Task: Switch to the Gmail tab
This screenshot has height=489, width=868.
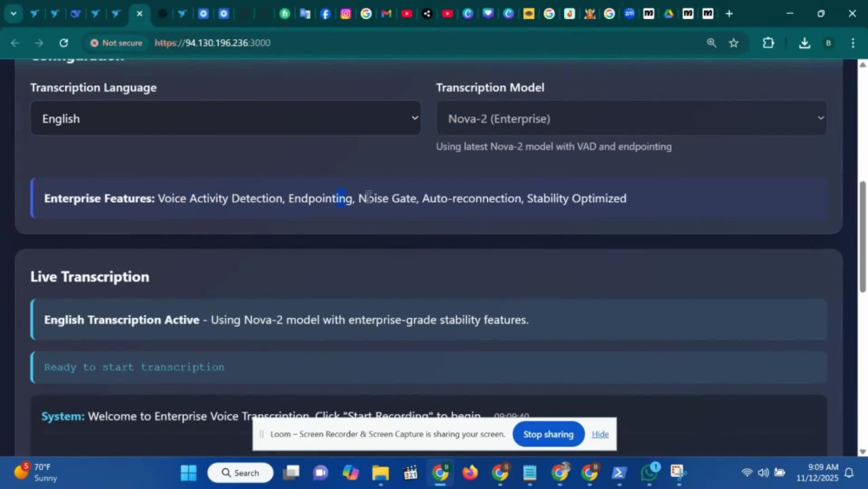Action: (386, 14)
